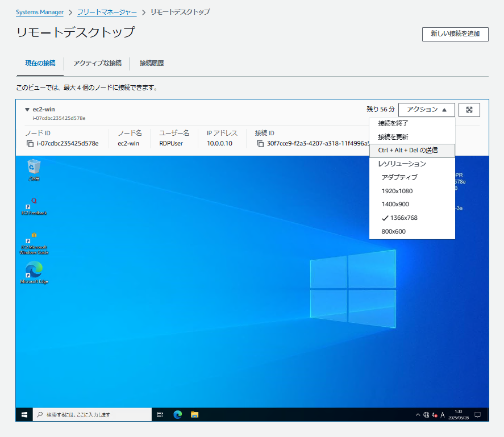
Task: Toggle the IME input mode A
Action: pos(443,415)
